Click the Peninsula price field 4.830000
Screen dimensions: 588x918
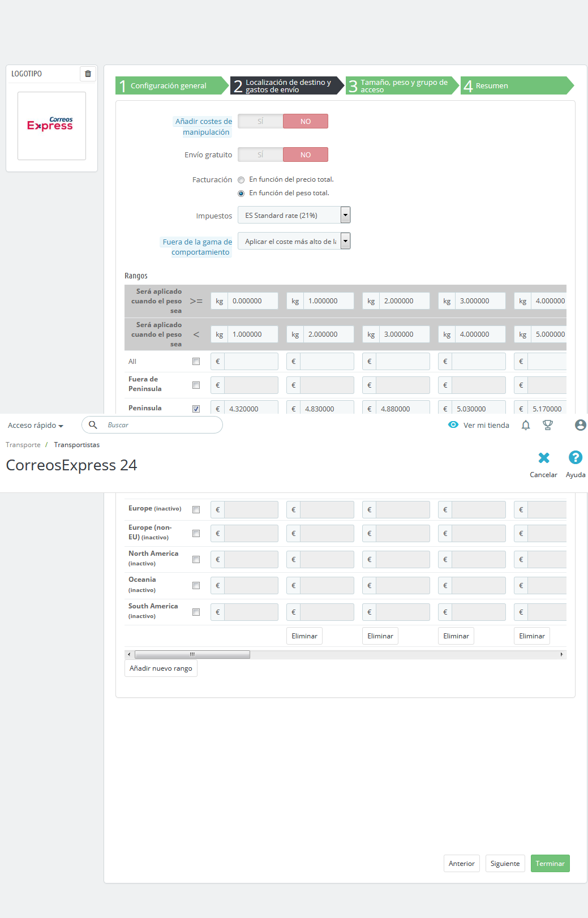(327, 409)
